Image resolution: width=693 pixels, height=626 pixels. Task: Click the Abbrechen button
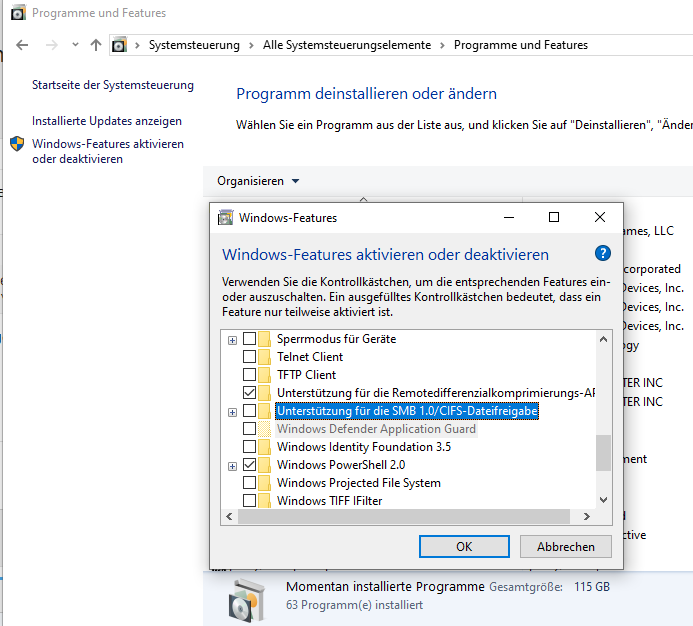(x=566, y=547)
